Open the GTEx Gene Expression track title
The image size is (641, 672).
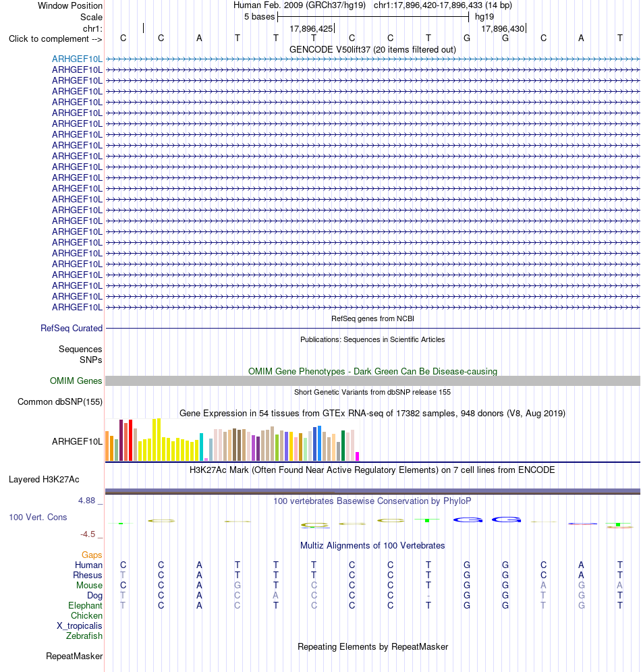point(372,414)
